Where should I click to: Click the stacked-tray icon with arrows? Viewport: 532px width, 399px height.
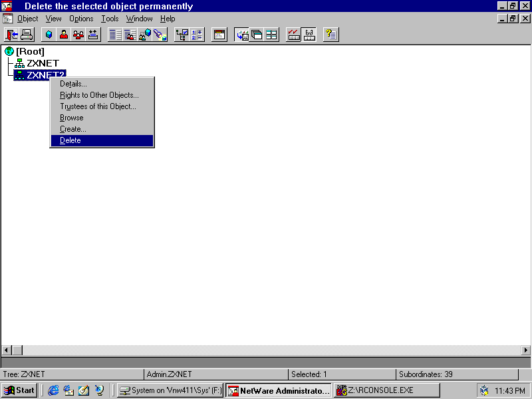click(x=93, y=35)
